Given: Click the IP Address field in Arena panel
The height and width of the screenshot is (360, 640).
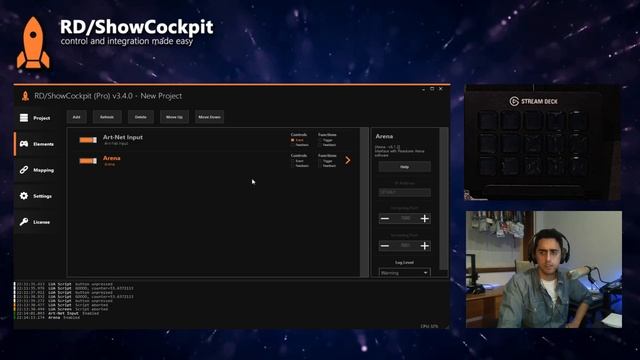Looking at the screenshot, I should (404, 192).
